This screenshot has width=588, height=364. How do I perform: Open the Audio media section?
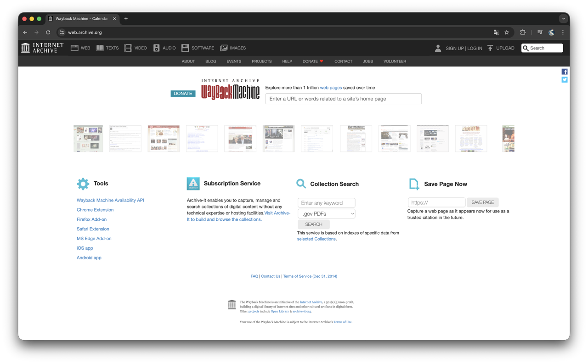pyautogui.click(x=164, y=48)
